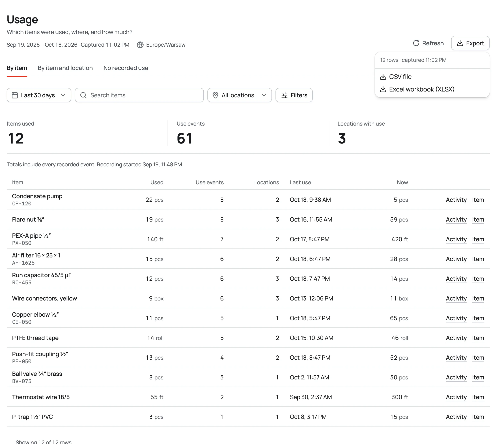Click the globe icon next to Europe/Warsaw

pos(140,45)
